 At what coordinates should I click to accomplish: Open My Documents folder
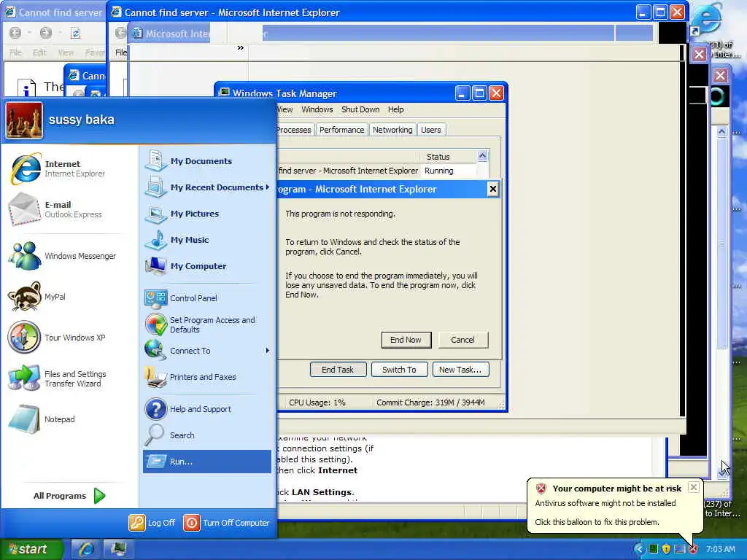206,161
